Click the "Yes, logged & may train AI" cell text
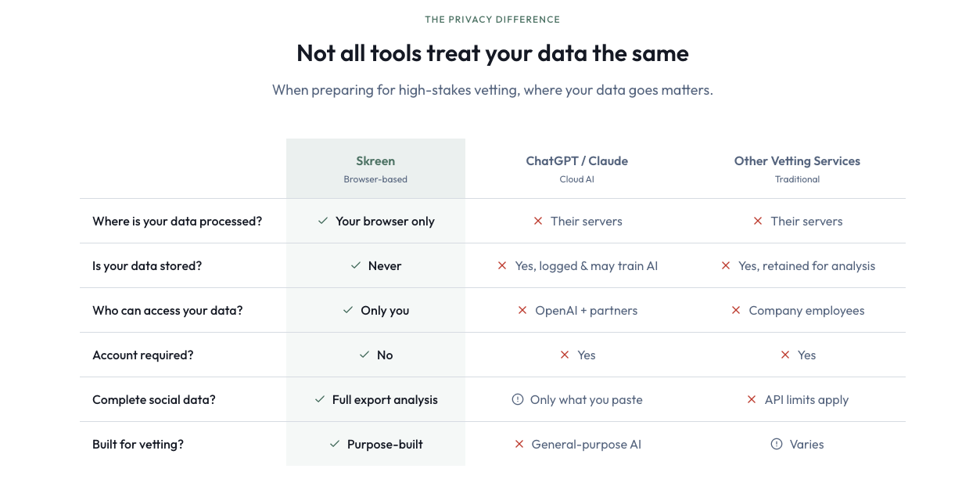 (586, 266)
